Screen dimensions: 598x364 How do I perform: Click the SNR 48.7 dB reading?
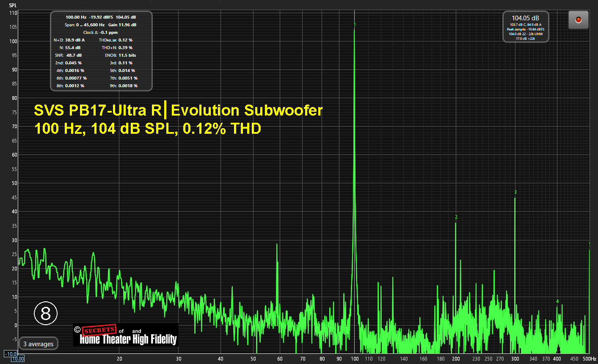[x=74, y=55]
